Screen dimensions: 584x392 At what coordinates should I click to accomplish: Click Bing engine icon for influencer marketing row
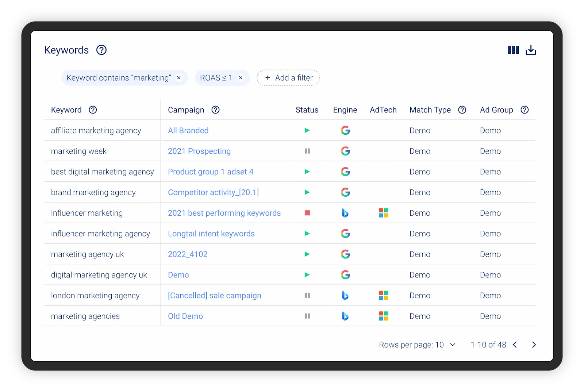[345, 213]
